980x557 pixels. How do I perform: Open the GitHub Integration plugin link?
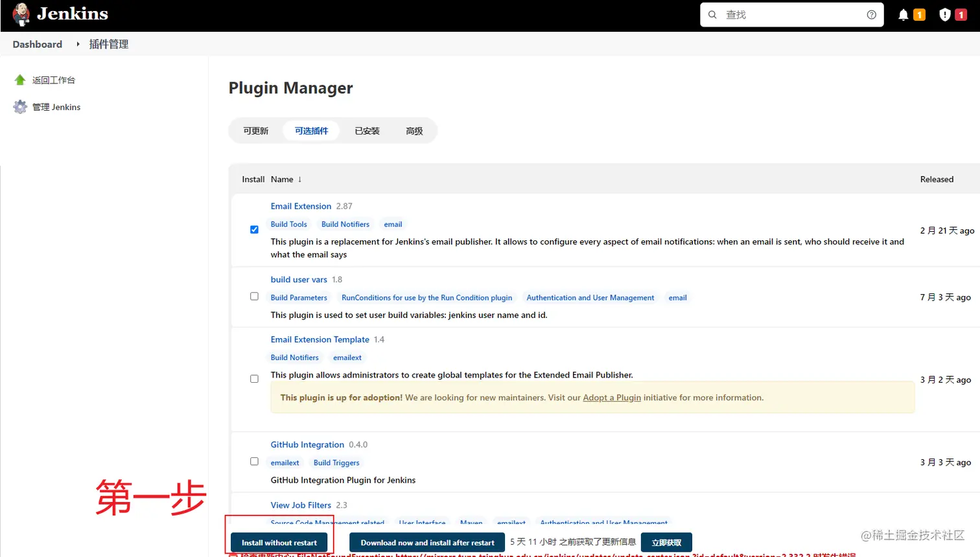click(x=307, y=444)
